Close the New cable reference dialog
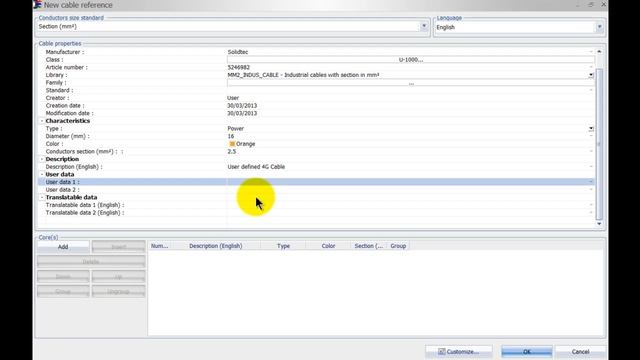The height and width of the screenshot is (360, 640). point(603,4)
